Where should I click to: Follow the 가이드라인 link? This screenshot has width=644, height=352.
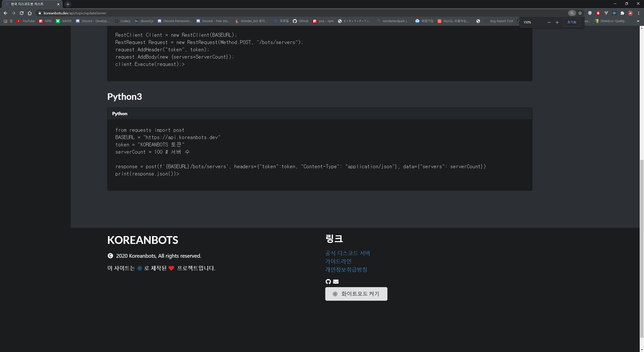(338, 261)
